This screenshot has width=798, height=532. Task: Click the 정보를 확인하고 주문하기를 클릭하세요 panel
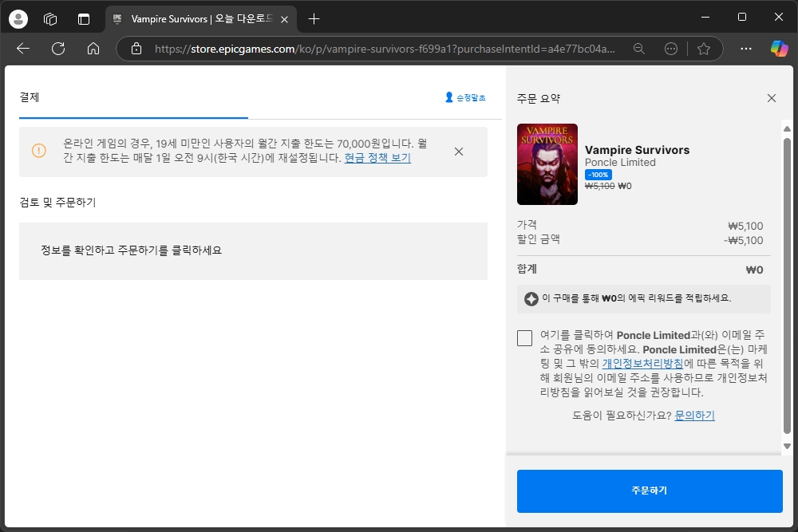click(254, 250)
